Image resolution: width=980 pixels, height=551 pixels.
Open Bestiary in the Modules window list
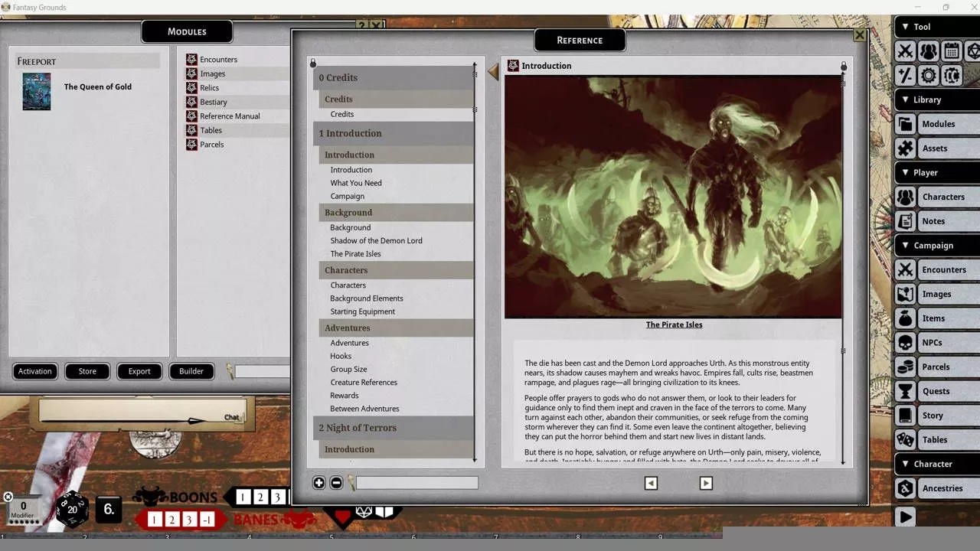click(x=214, y=102)
